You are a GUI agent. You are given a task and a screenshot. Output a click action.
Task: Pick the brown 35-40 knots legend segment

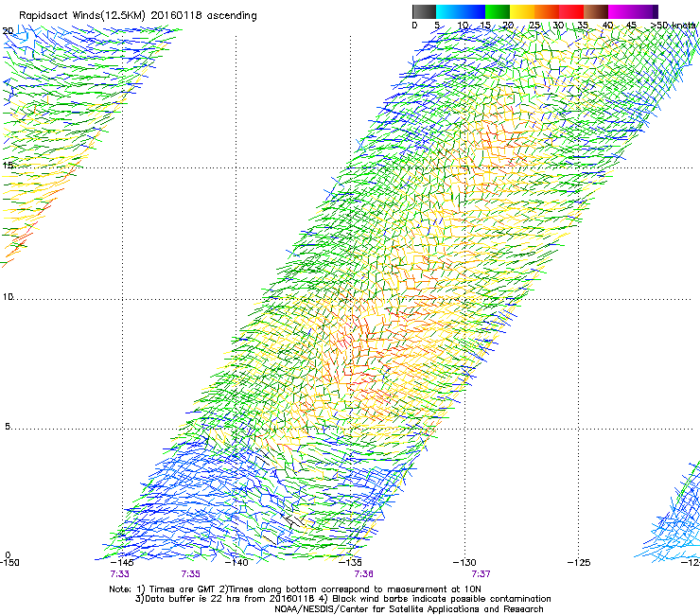click(596, 11)
